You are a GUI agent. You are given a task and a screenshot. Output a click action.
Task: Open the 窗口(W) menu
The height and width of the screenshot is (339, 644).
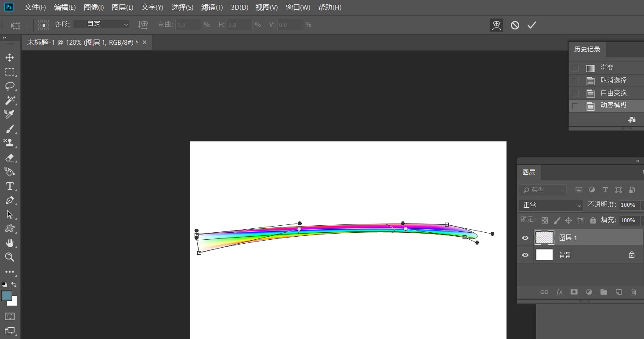coord(298,7)
